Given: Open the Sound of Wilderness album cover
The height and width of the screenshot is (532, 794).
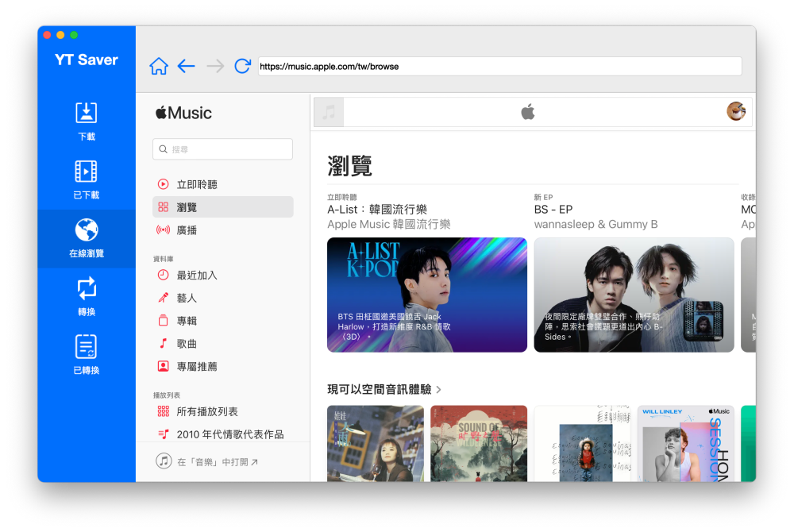Looking at the screenshot, I should [x=479, y=443].
